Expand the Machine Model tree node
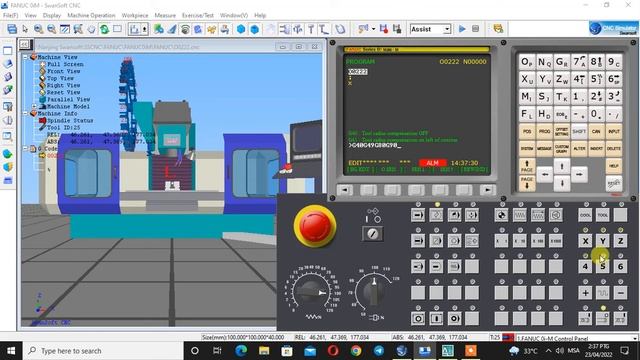 35,106
